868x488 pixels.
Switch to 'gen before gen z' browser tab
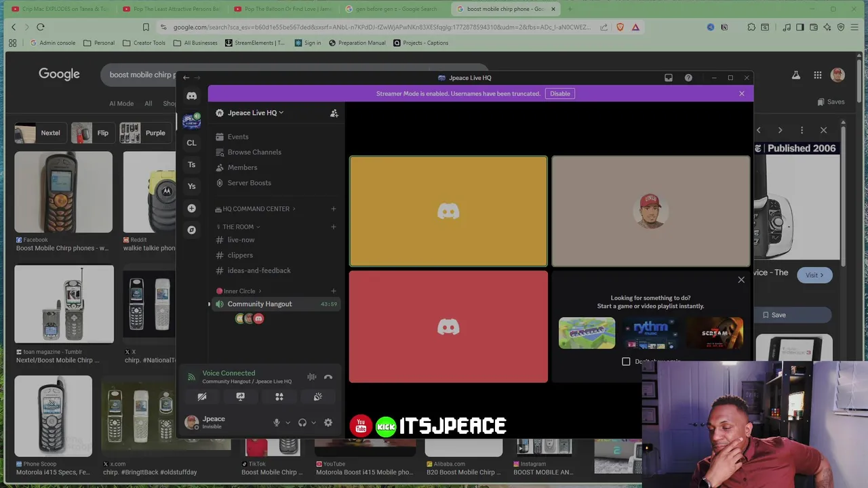[392, 9]
